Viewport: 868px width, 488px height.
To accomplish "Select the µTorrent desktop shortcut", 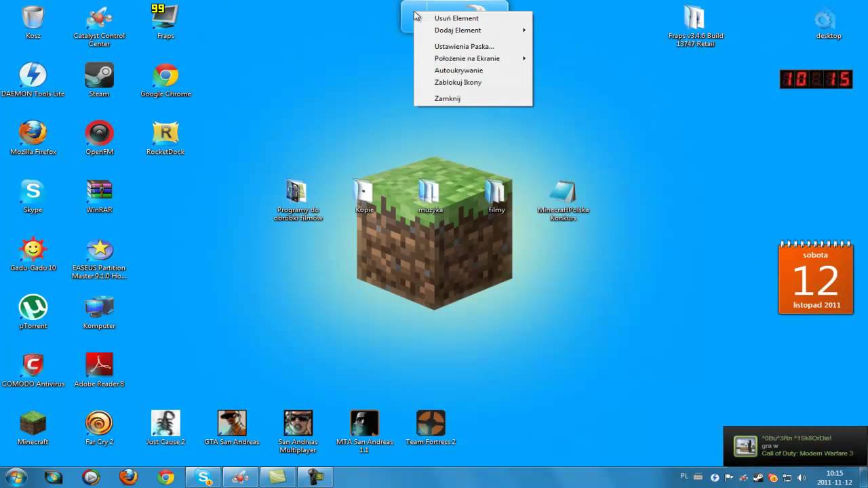I will pos(33,312).
